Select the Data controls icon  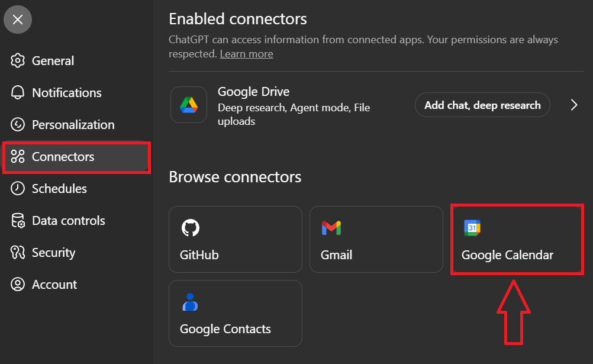pyautogui.click(x=18, y=220)
